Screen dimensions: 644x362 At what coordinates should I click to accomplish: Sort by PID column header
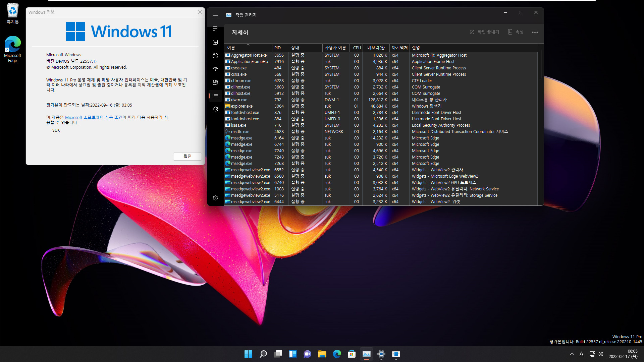(x=280, y=48)
